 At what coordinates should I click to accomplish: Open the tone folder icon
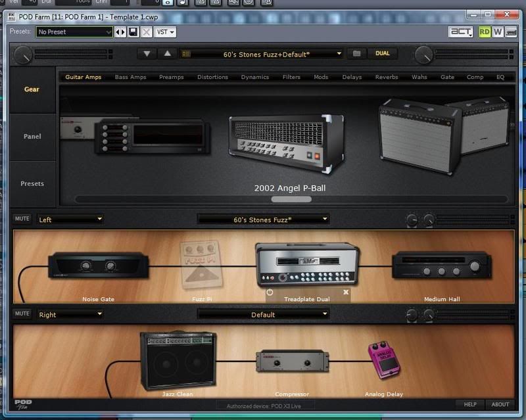tap(356, 54)
